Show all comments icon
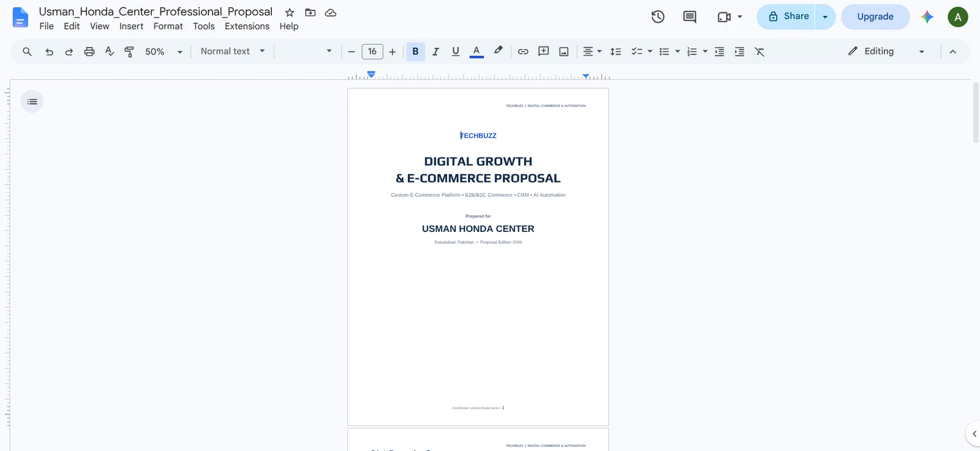Image resolution: width=980 pixels, height=451 pixels. coord(690,17)
